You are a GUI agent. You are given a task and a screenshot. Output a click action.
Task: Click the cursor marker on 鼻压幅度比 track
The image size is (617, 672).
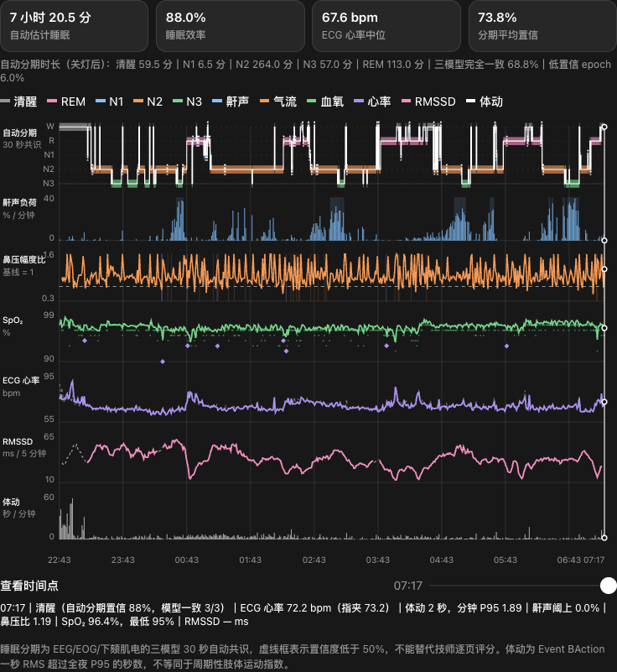(x=604, y=269)
